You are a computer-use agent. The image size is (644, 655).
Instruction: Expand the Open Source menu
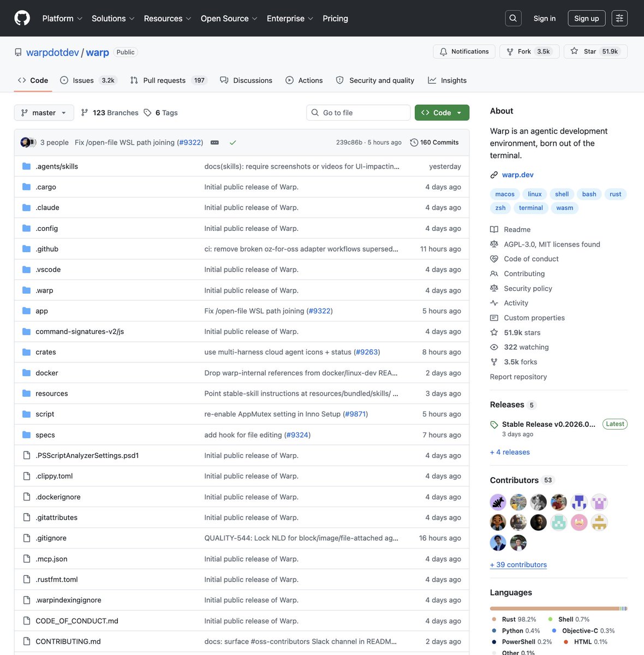pyautogui.click(x=229, y=18)
